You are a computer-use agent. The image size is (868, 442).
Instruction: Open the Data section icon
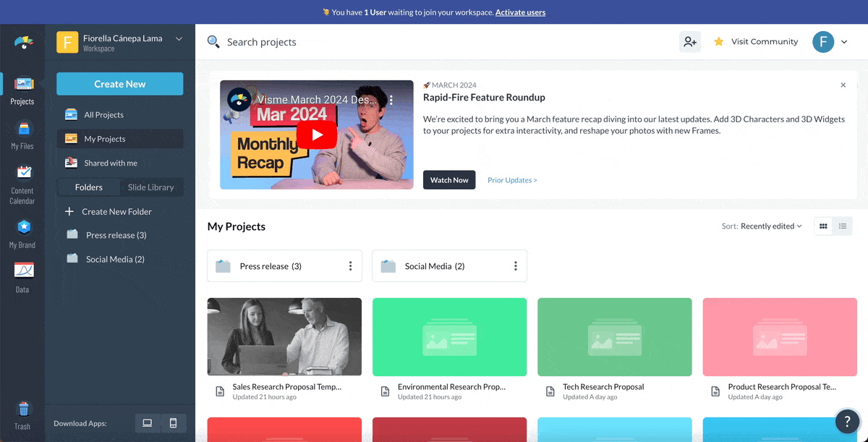click(22, 278)
